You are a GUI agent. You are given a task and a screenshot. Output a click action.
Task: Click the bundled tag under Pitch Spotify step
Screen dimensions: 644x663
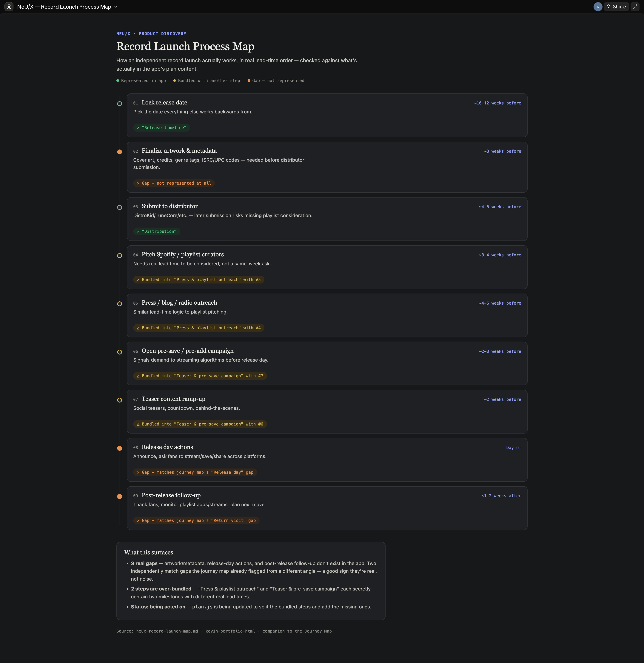[x=198, y=280]
